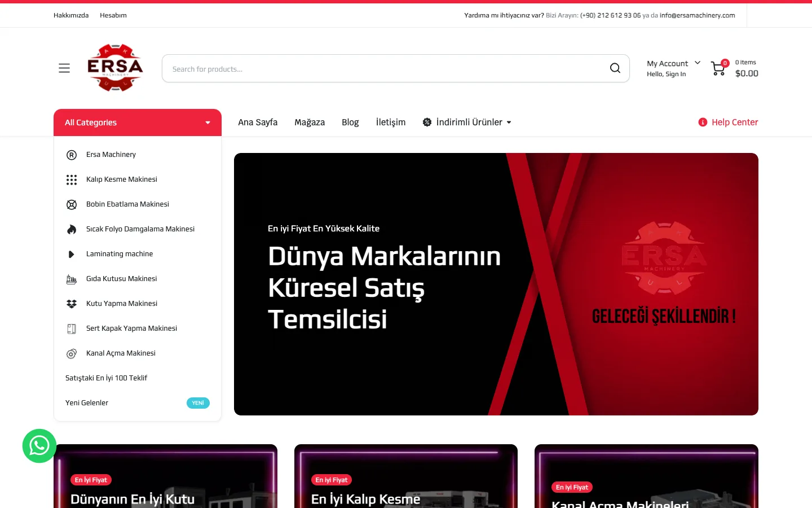Click the Gıda Kutusu Makinesi icon
Image resolution: width=812 pixels, height=508 pixels.
(x=72, y=279)
